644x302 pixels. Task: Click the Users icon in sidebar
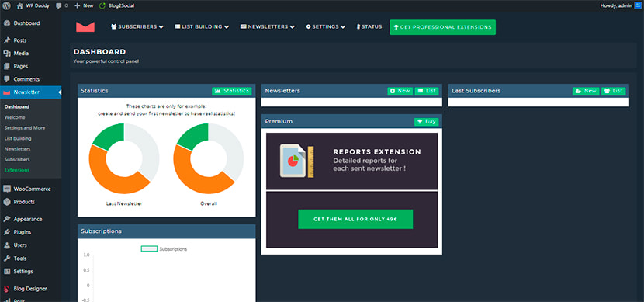(x=6, y=245)
